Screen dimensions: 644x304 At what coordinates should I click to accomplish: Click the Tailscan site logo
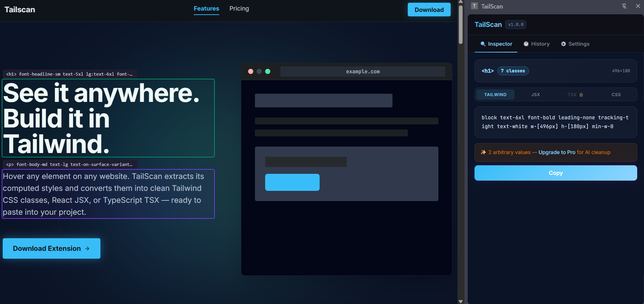20,10
